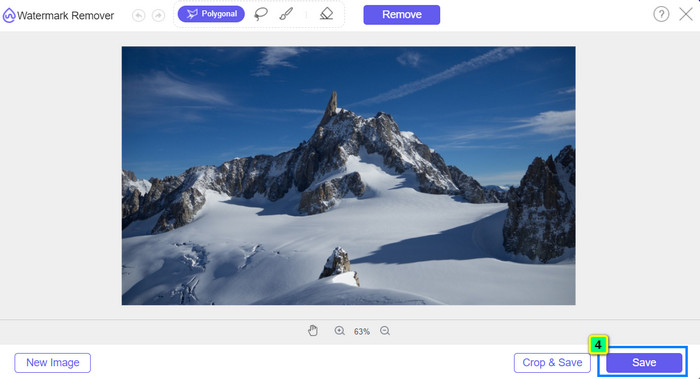The height and width of the screenshot is (379, 700).
Task: Select the Eraser tool
Action: click(326, 14)
